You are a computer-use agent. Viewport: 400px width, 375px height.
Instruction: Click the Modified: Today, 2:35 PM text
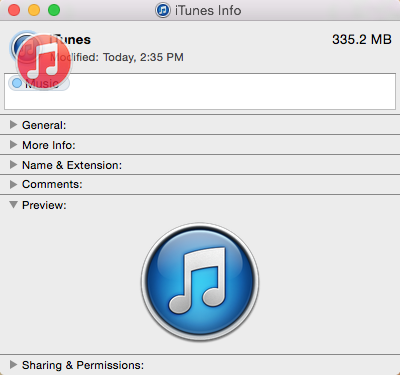pos(117,57)
